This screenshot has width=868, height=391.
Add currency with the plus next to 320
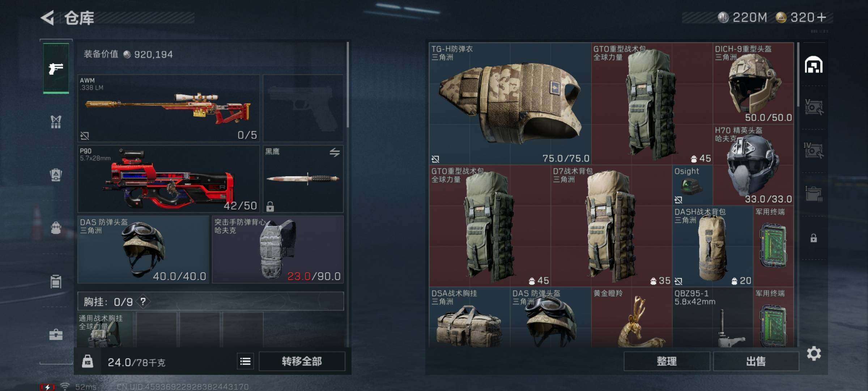point(821,17)
